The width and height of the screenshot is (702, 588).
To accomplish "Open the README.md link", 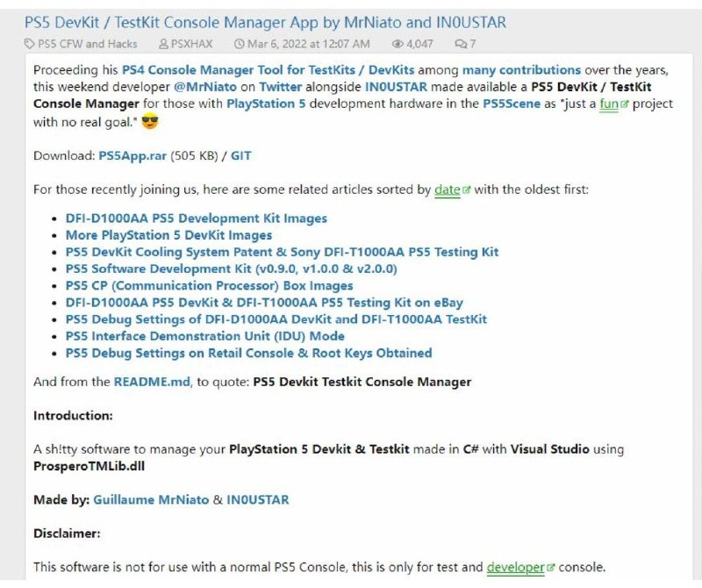I will (x=152, y=382).
